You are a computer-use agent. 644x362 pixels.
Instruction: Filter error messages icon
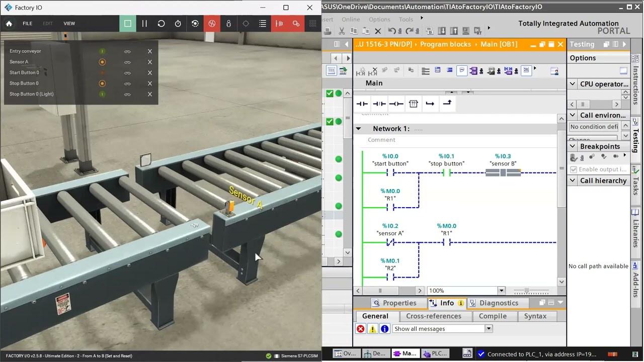click(x=361, y=329)
